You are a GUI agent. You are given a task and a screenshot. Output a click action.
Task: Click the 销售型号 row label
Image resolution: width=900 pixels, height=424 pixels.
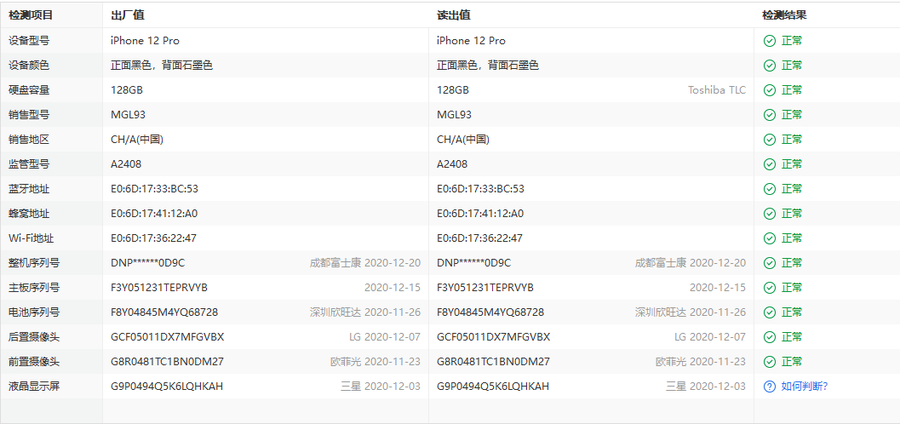point(29,115)
